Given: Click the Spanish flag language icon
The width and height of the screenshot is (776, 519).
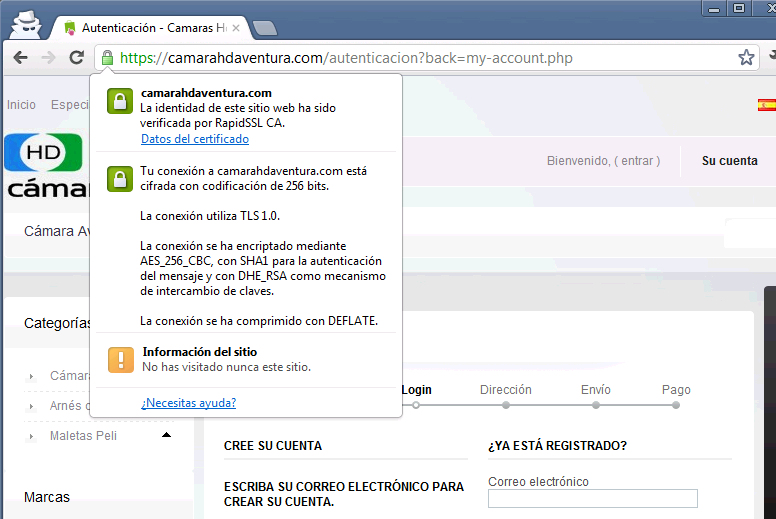Looking at the screenshot, I should pyautogui.click(x=767, y=105).
